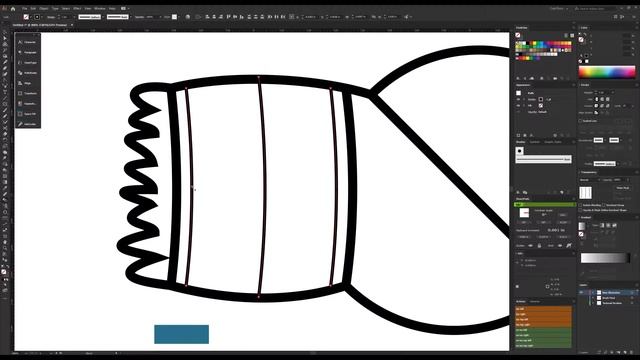The width and height of the screenshot is (640, 360).
Task: Pick a color from the Color spectrum bar
Action: pos(607,72)
